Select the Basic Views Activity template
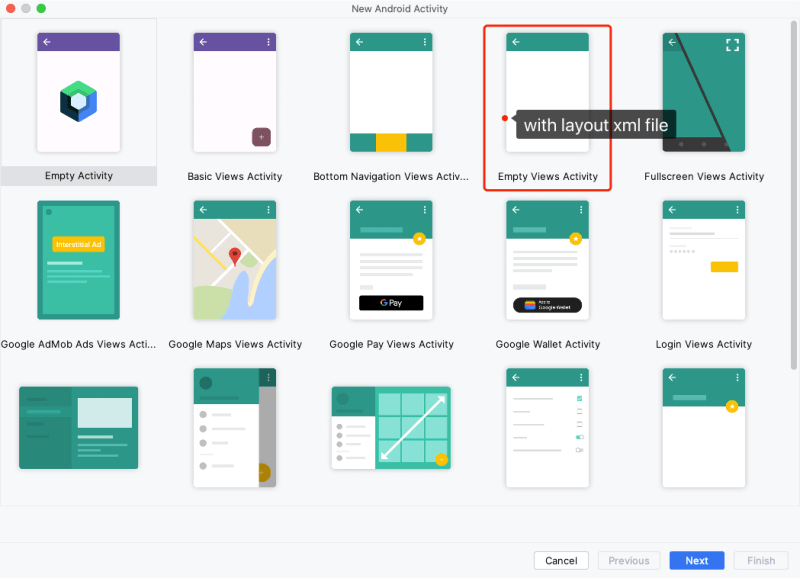The height and width of the screenshot is (578, 800). click(234, 91)
